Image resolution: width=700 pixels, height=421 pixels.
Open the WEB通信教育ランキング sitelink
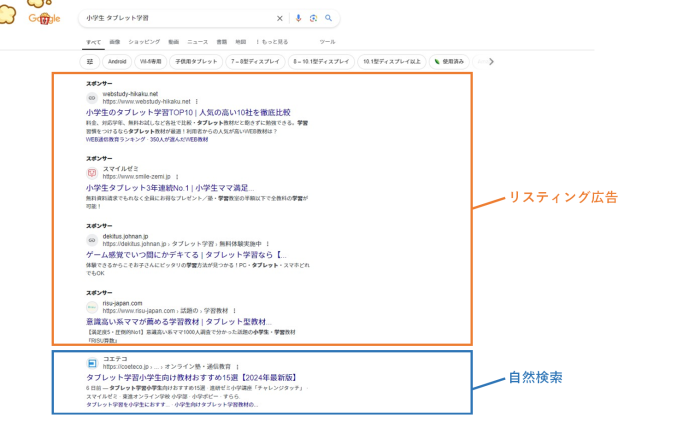pos(116,140)
